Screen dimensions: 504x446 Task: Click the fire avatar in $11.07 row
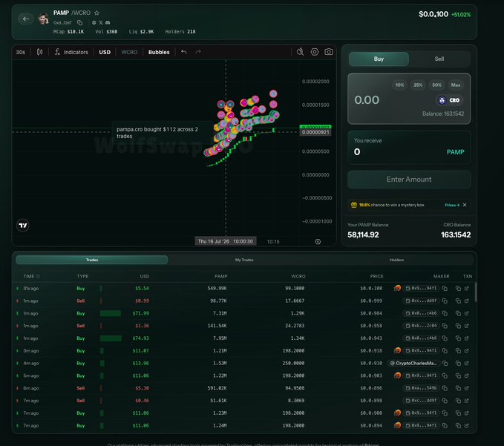[x=398, y=350]
